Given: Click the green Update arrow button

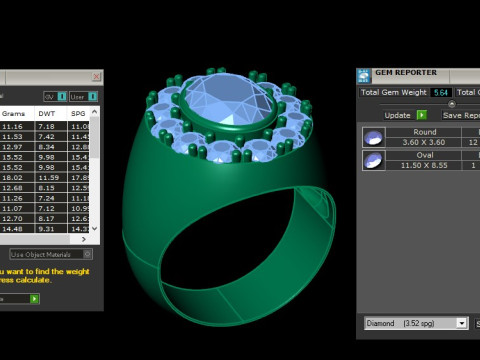Looking at the screenshot, I should [422, 115].
